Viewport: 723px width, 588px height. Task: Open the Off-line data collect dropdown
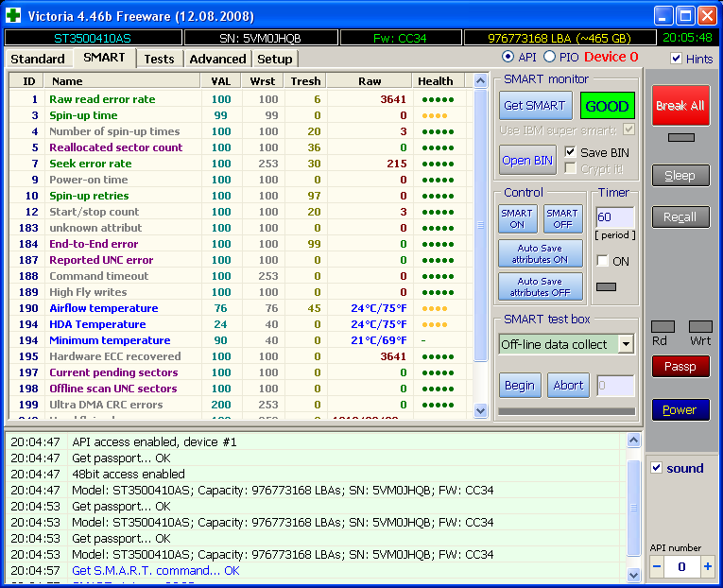coord(626,344)
